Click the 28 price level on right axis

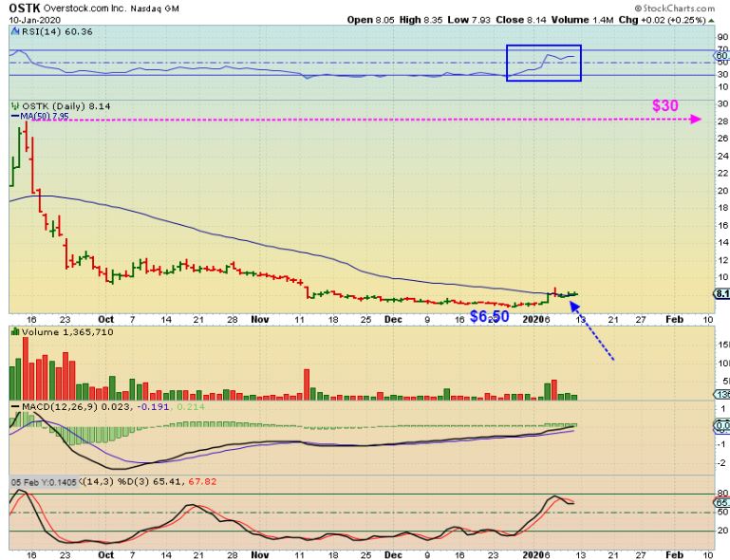coord(722,121)
